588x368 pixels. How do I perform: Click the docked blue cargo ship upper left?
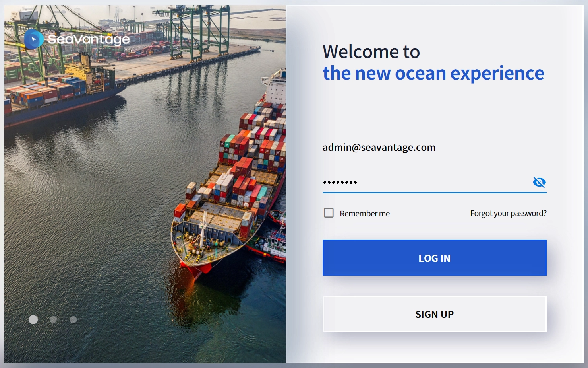[64, 92]
